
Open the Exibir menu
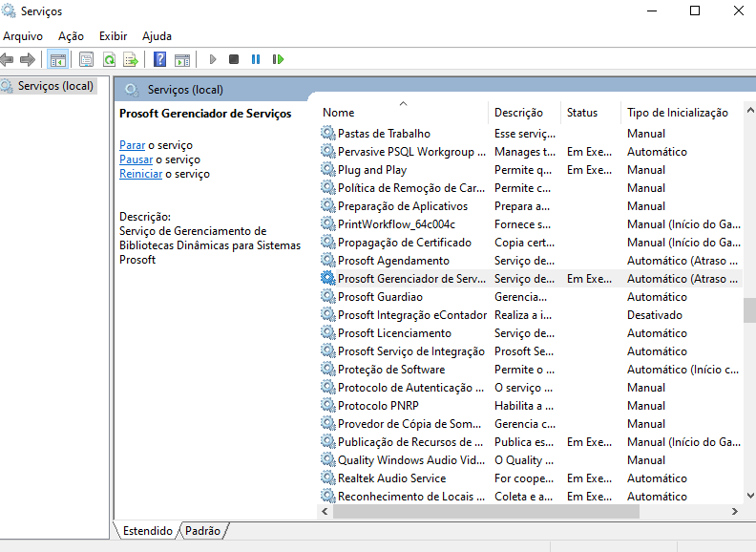[113, 36]
